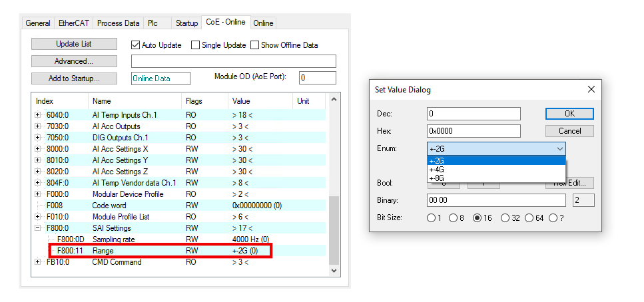644x302 pixels.
Task: Expand the 804F:0 AI Temp Vendor data node
Action: click(x=38, y=182)
